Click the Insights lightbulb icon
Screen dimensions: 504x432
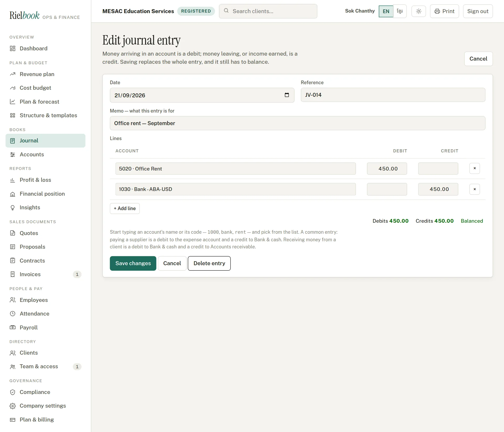tap(13, 207)
